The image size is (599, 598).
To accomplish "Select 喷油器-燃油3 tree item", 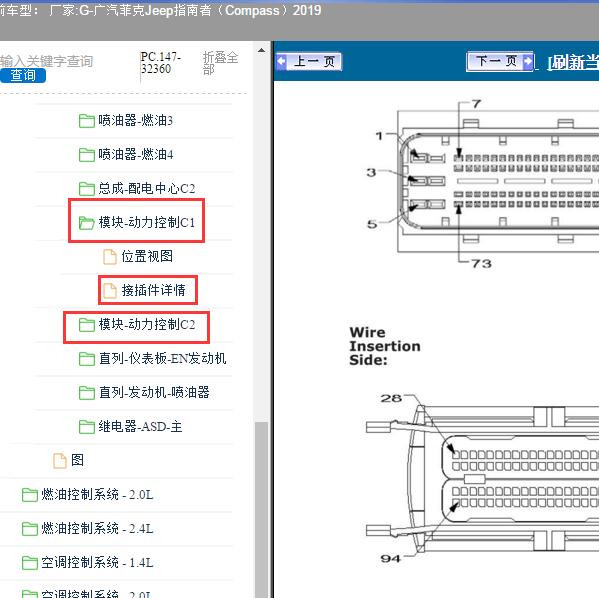I will 136,121.
